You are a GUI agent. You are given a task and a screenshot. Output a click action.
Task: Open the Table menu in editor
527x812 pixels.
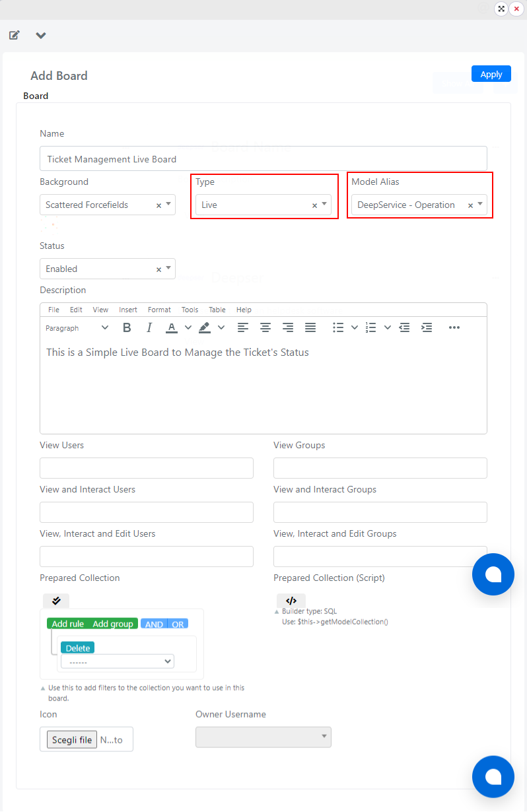217,310
